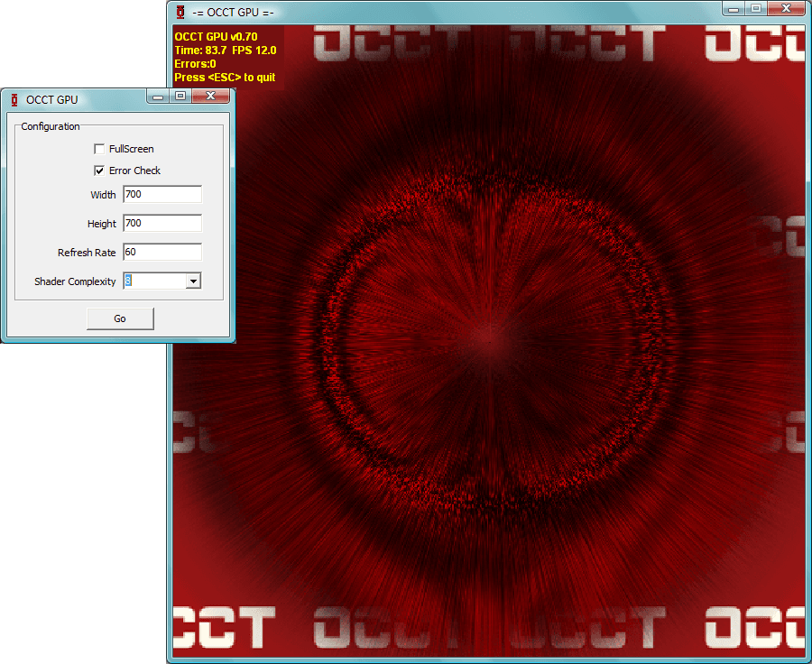Maximize the -= OCCT GPU =- render window

pyautogui.click(x=755, y=9)
